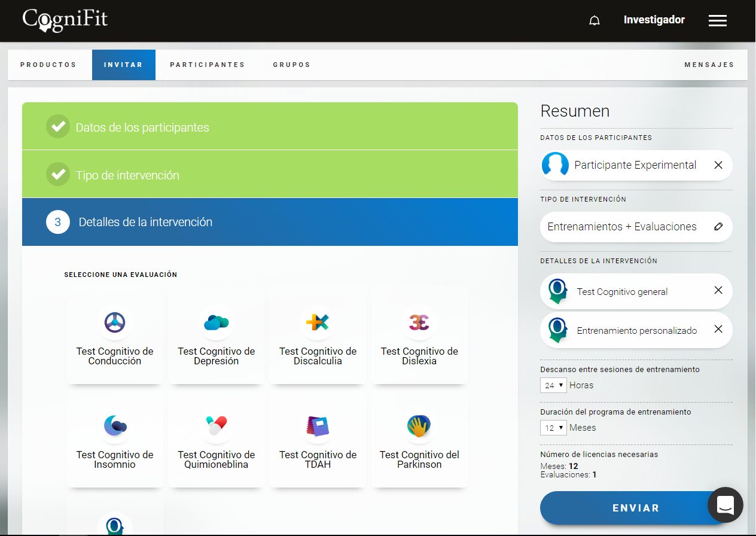Collapse the Detalles de la intervención section
Screen dimensions: 756x536
pos(270,222)
